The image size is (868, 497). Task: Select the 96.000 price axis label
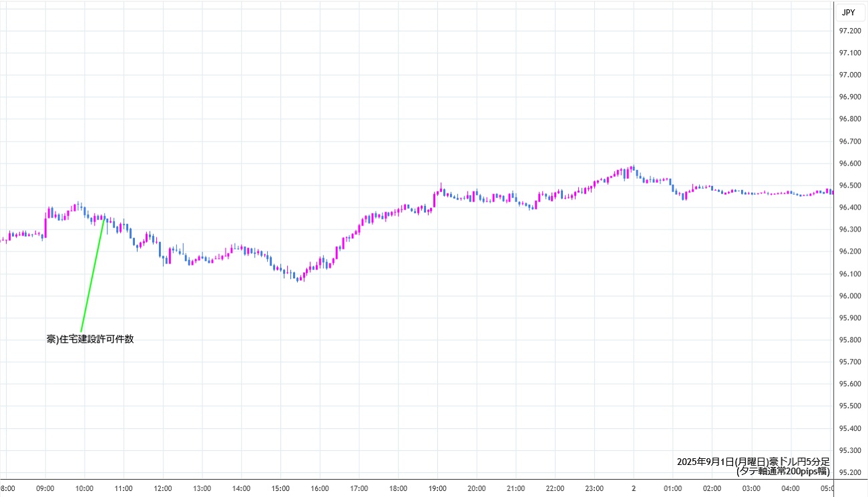tap(849, 296)
